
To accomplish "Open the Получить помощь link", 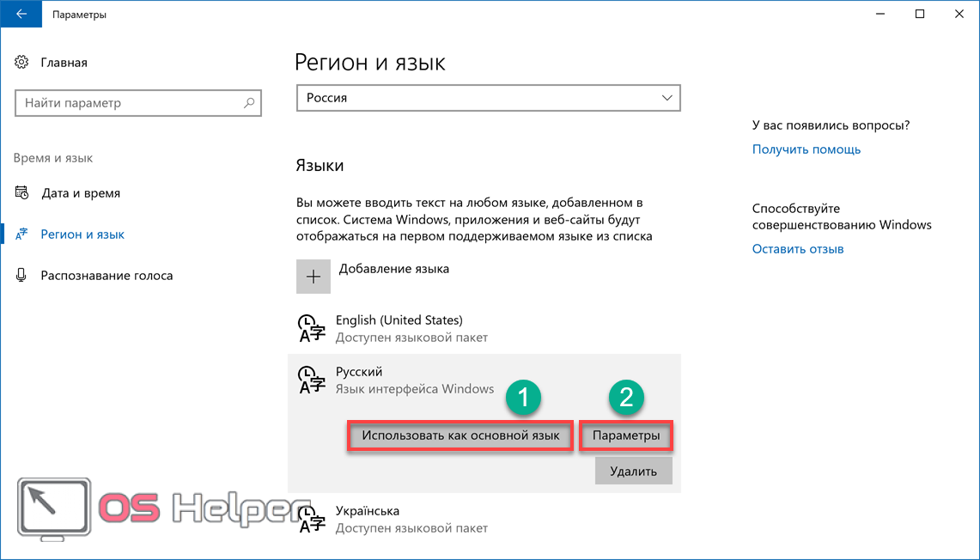I will tap(807, 149).
